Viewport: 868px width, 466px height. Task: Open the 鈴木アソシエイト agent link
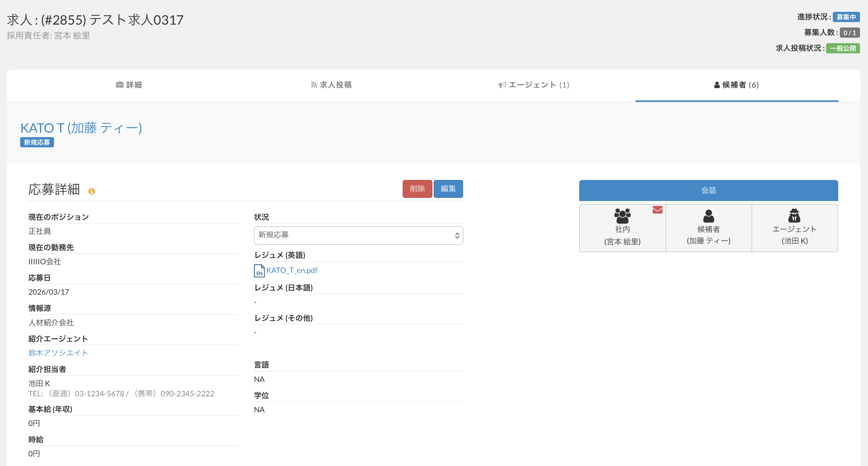click(x=58, y=353)
